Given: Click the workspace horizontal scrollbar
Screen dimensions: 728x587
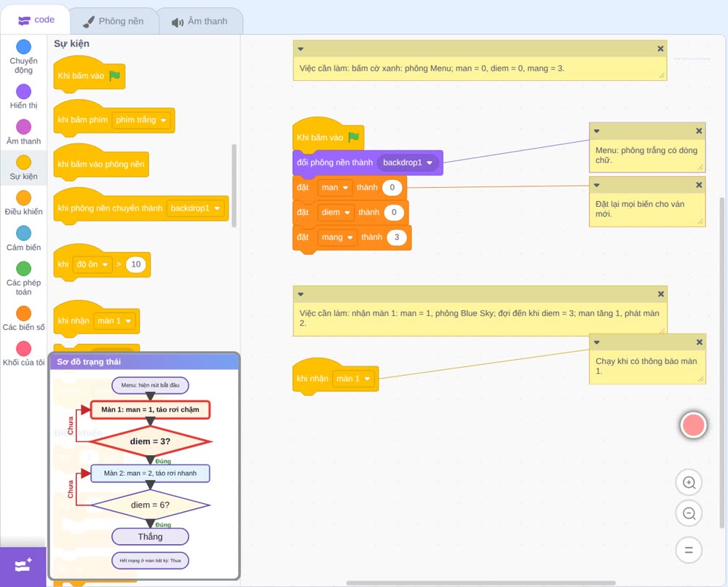Looking at the screenshot, I should pyautogui.click(x=481, y=583).
